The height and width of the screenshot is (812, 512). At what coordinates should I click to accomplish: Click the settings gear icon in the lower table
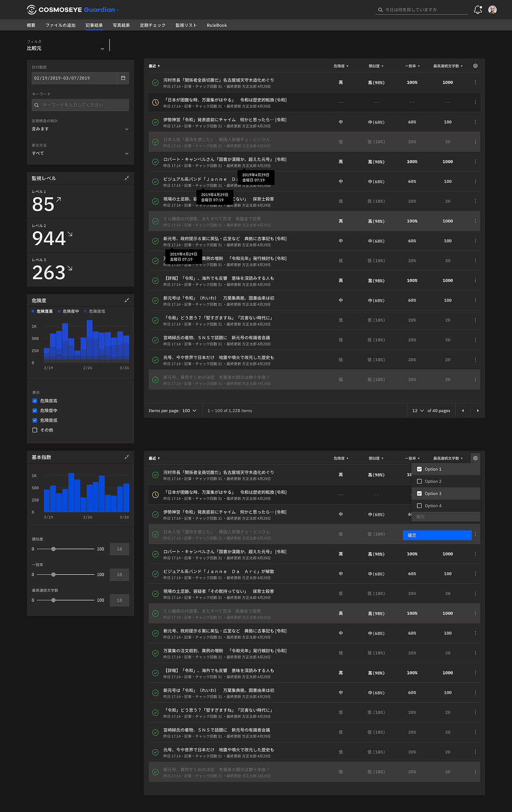click(x=475, y=458)
